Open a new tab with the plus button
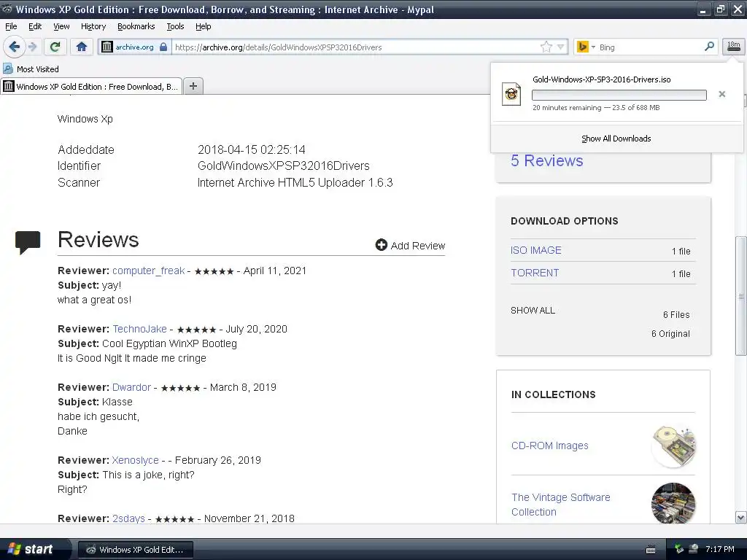 (193, 86)
